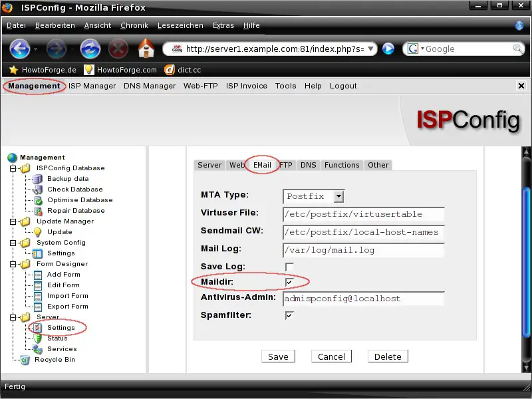Click the Firefox URL address field
The height and width of the screenshot is (399, 532).
(270, 49)
